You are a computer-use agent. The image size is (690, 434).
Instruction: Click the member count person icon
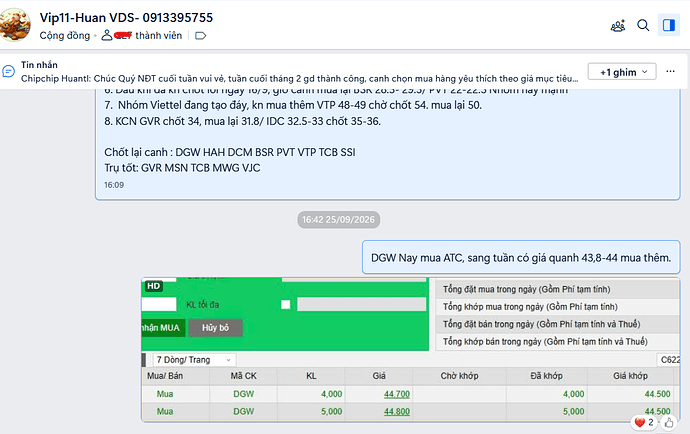tap(106, 35)
